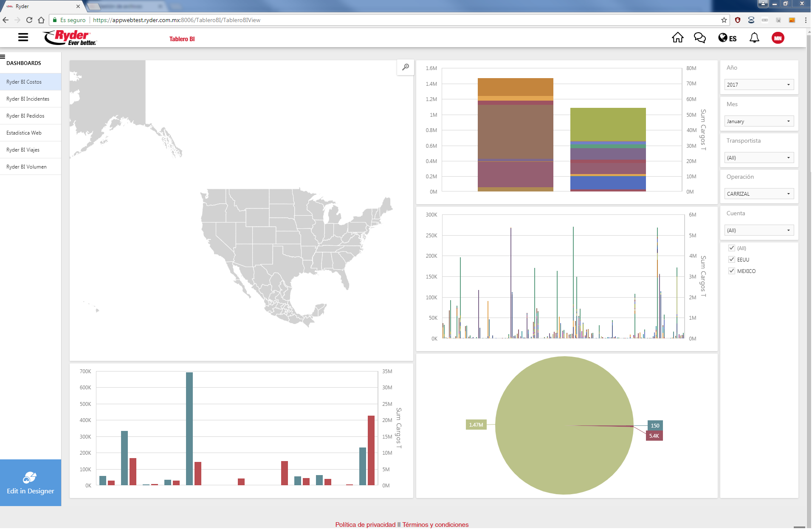Click the globe language ES selector
The width and height of the screenshot is (812, 529).
pos(727,38)
